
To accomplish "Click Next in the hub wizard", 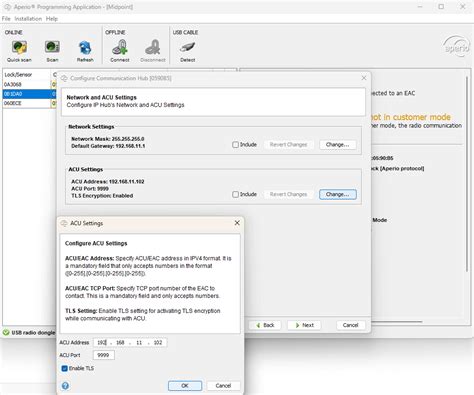I will 304,325.
